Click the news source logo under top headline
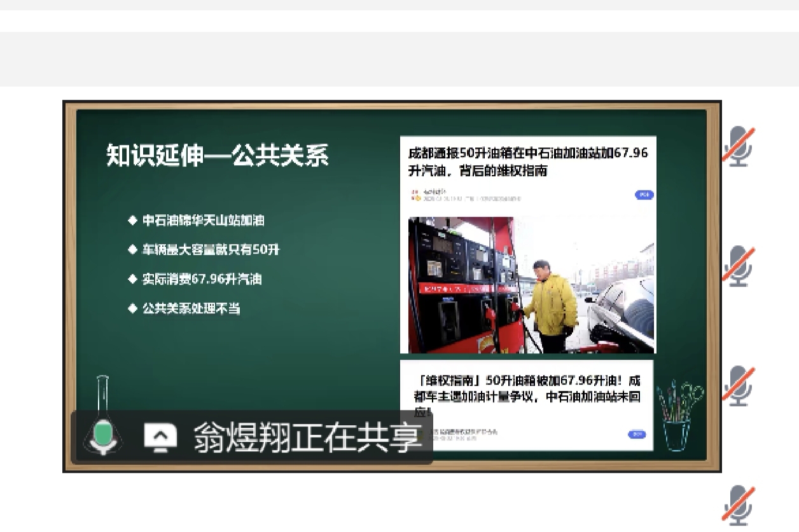Image resolution: width=799 pixels, height=532 pixels. (415, 194)
